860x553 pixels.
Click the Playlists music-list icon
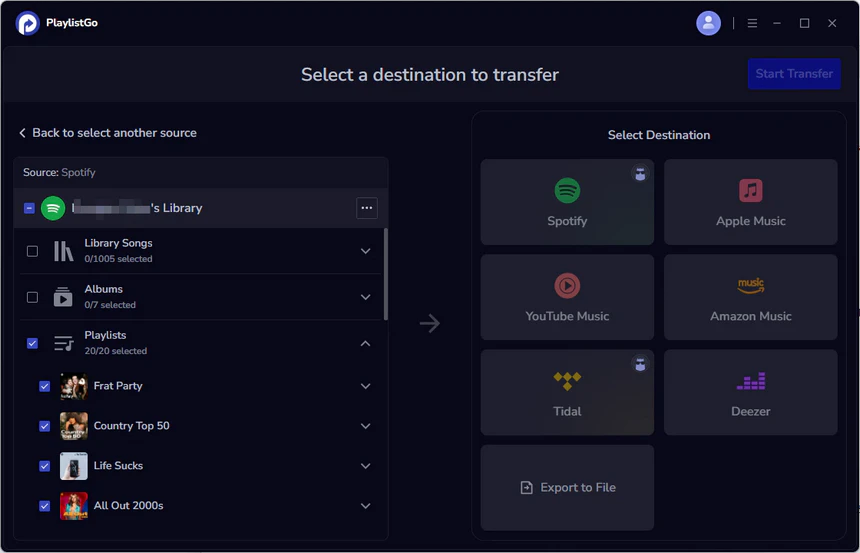[64, 343]
